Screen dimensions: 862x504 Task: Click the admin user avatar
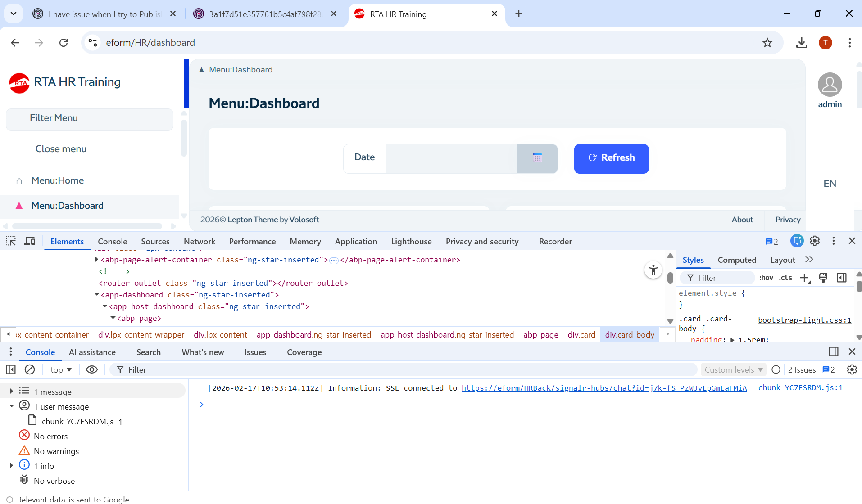pyautogui.click(x=830, y=85)
